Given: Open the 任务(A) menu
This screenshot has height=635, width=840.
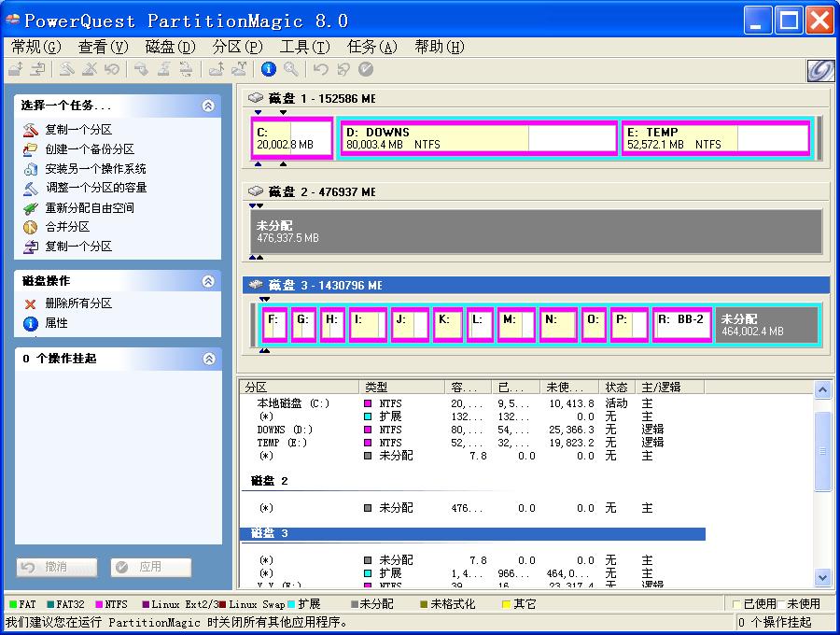Looking at the screenshot, I should click(x=372, y=47).
